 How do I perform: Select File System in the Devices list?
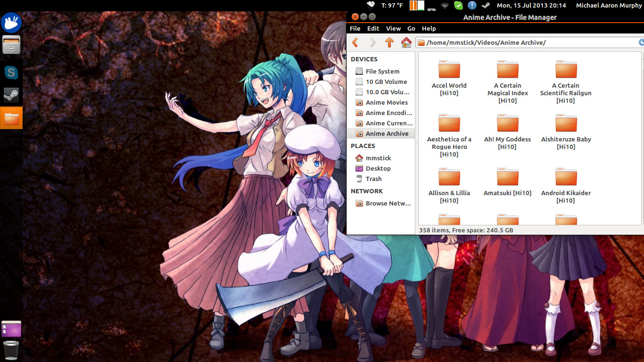pyautogui.click(x=381, y=71)
